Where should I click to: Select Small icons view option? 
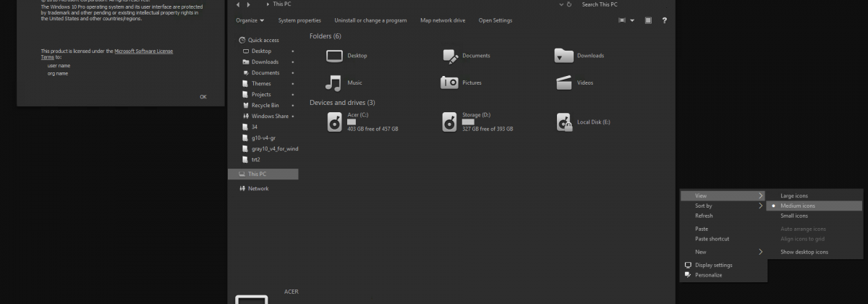[x=816, y=216]
